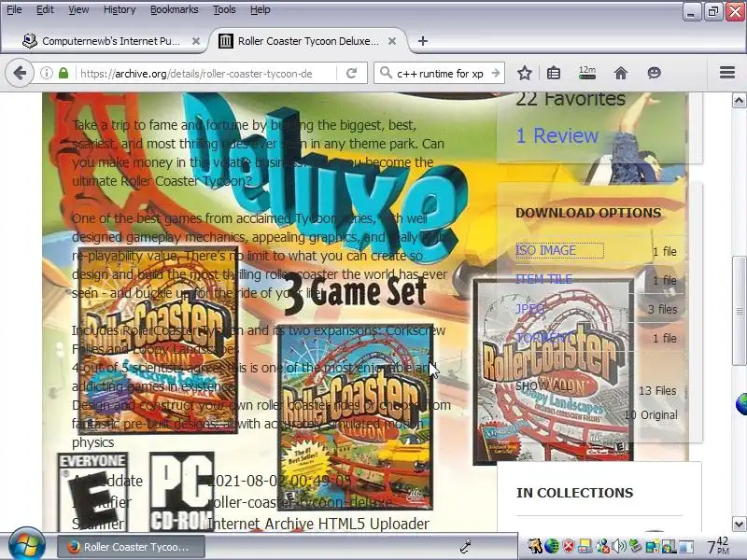The image size is (747, 560).
Task: Open the Bookmarks menu
Action: tap(174, 9)
